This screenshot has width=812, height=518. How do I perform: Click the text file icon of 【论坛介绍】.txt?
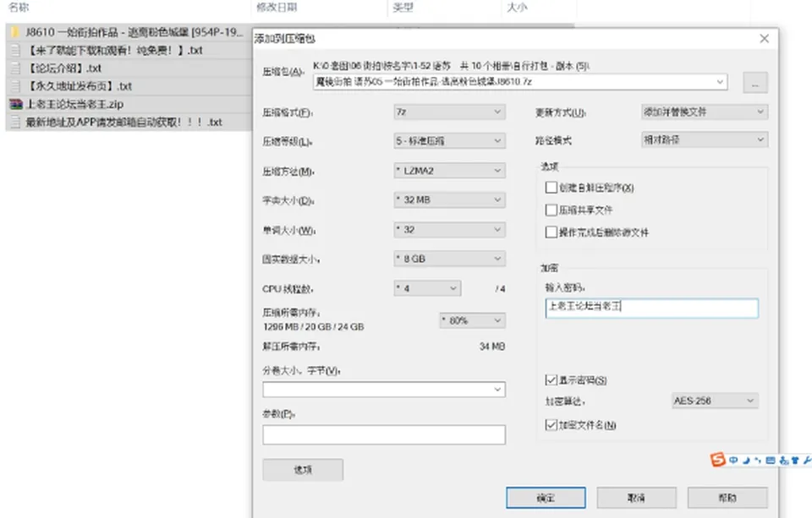[15, 68]
